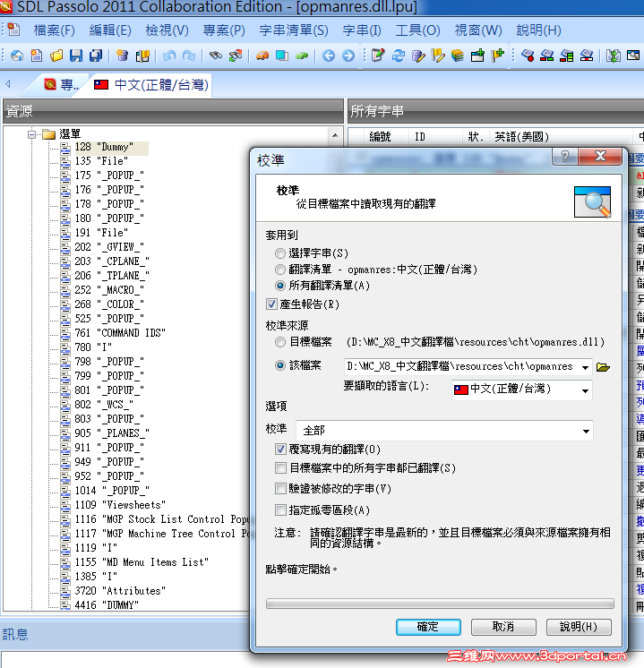The image size is (644, 668).
Task: Switch to the 專.. project tab
Action: click(62, 85)
